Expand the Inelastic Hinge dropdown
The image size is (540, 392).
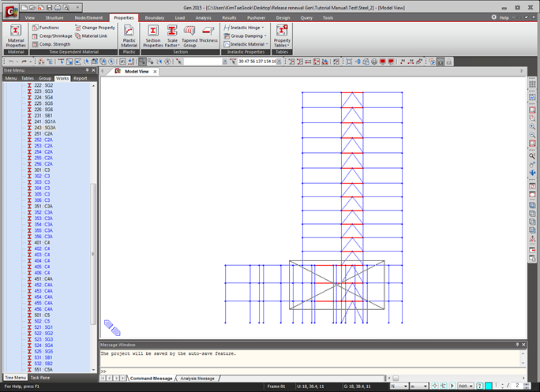tap(245, 28)
